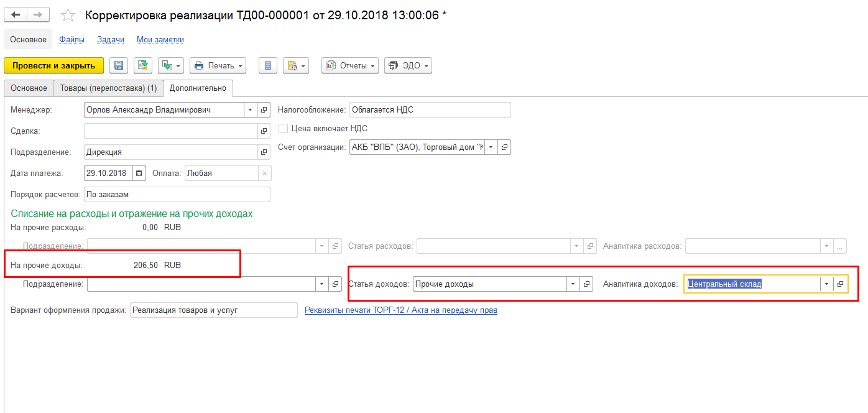This screenshot has width=868, height=413.
Task: Open the Задачи navigation link
Action: click(111, 39)
